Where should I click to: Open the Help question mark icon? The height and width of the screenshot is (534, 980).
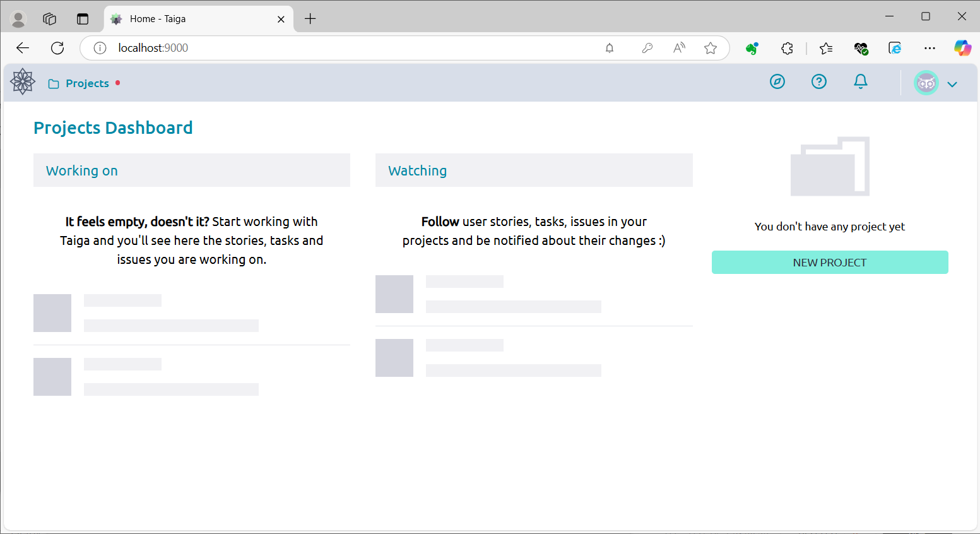[x=819, y=81]
